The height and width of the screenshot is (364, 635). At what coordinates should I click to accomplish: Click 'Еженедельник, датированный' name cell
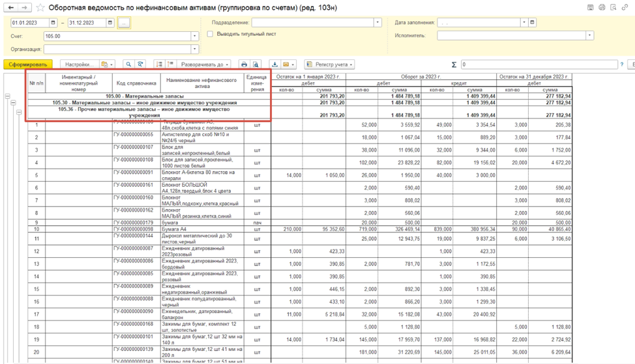(203, 315)
